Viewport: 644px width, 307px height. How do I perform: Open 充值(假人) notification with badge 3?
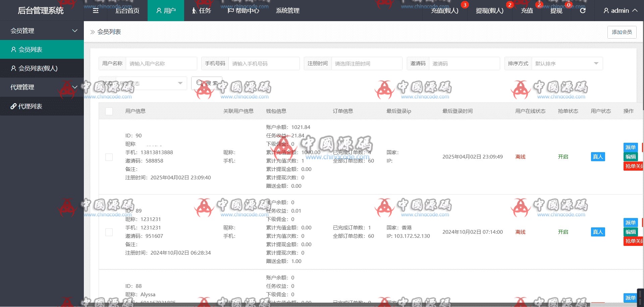[x=444, y=11]
